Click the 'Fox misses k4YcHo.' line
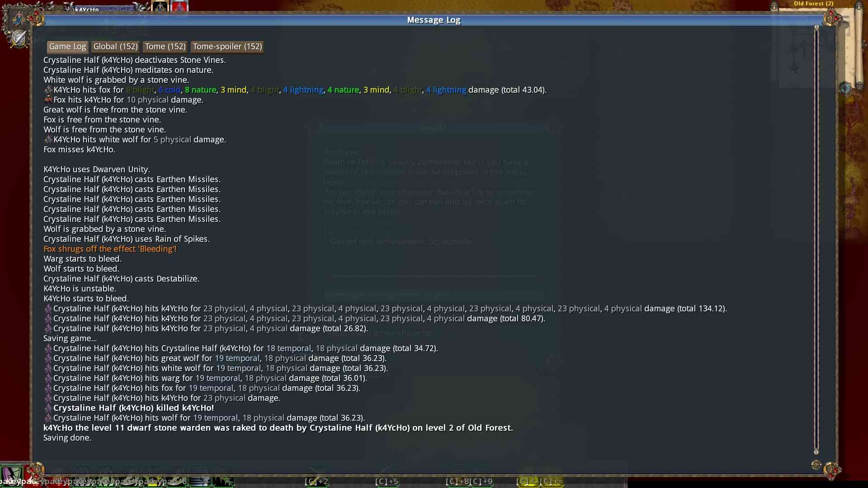Image resolution: width=868 pixels, height=488 pixels. (x=80, y=150)
